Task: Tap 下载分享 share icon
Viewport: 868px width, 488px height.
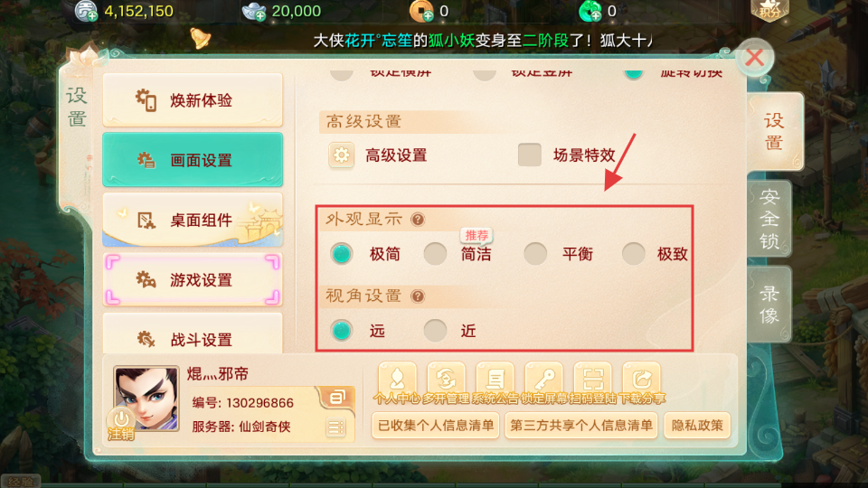Action: coord(642,380)
